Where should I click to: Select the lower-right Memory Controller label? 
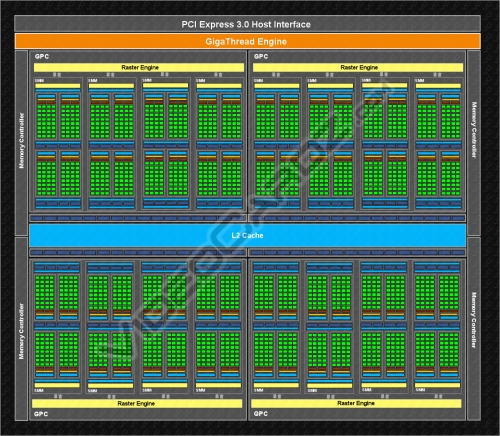click(474, 320)
